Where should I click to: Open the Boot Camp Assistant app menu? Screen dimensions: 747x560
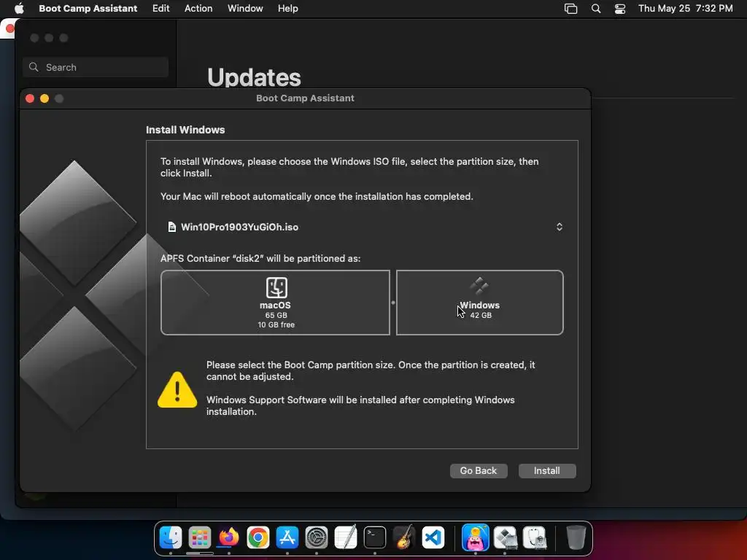point(88,8)
